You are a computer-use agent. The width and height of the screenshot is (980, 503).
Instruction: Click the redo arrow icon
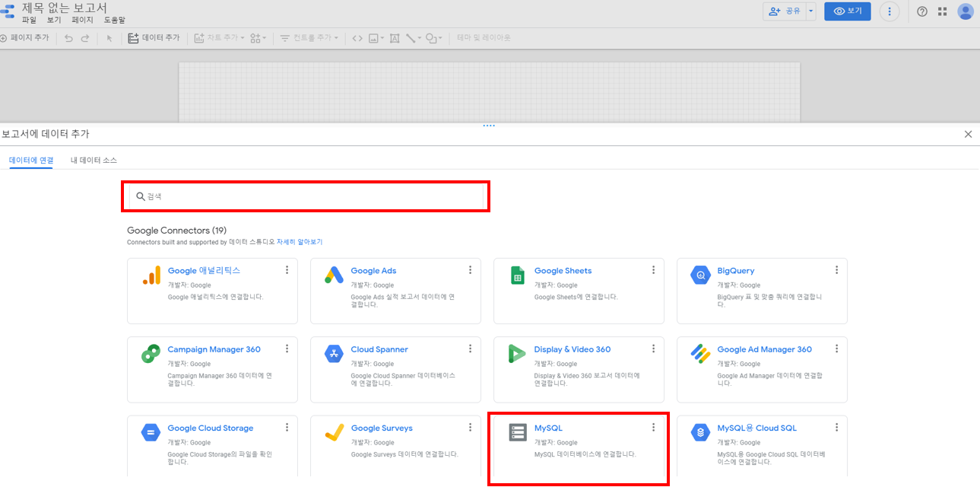point(85,38)
